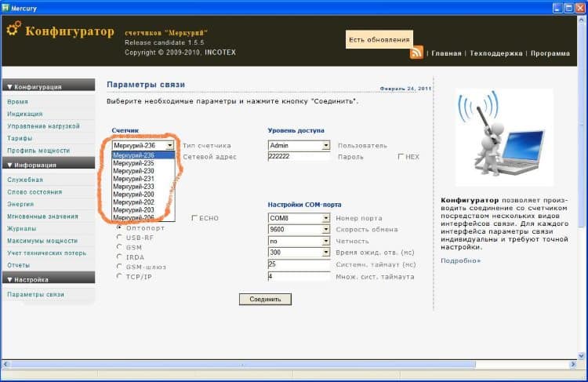The image size is (588, 382).
Task: Expand the Скорость обмена 9600 dropdown
Action: (x=325, y=230)
